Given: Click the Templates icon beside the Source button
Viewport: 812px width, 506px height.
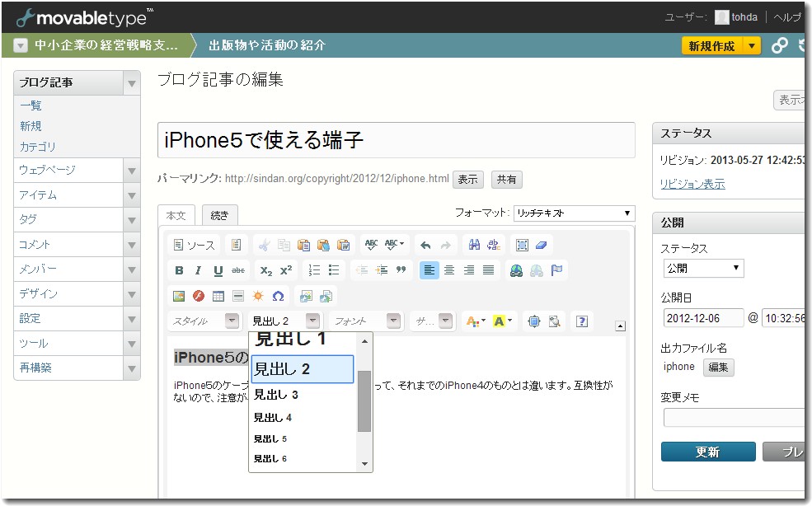Looking at the screenshot, I should (236, 245).
